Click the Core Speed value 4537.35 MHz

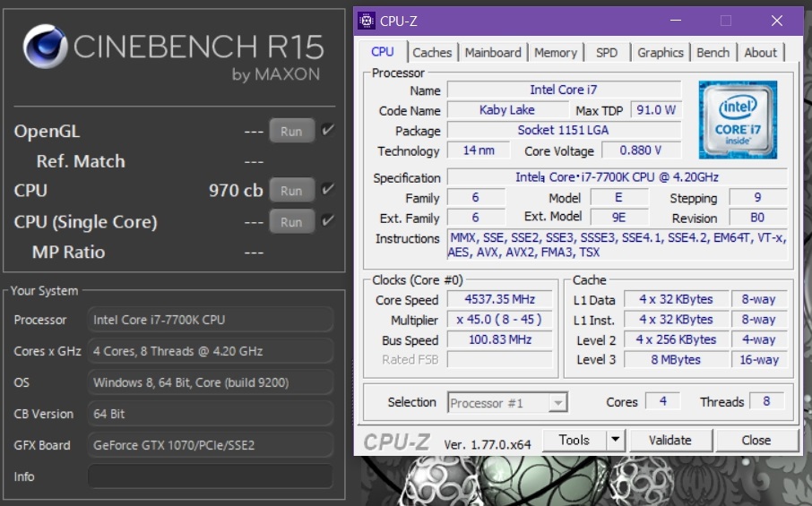tap(500, 299)
